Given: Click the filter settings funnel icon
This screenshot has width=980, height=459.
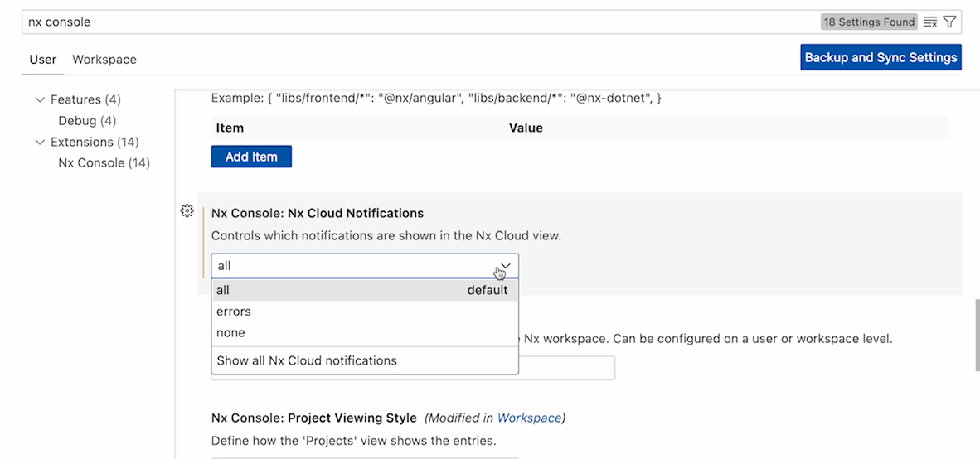Looking at the screenshot, I should point(949,22).
